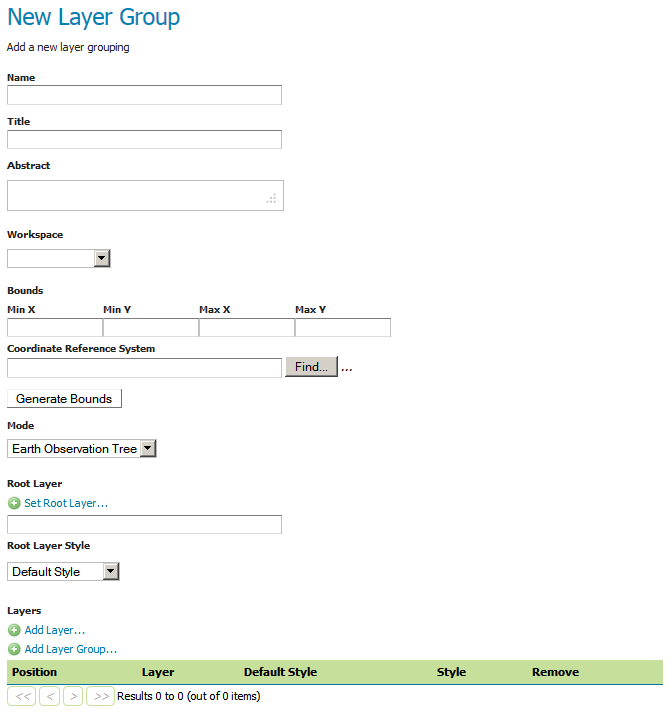
Task: Click the green plus icon beside Add Layer
Action: [14, 630]
